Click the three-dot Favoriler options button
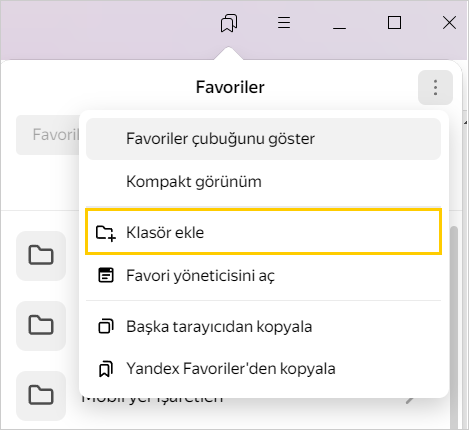 (435, 88)
